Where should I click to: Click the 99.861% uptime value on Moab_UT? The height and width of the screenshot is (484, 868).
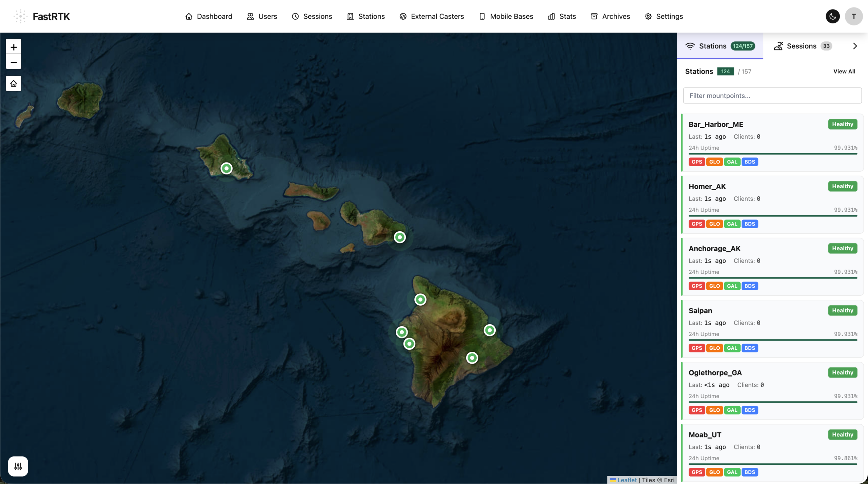[x=846, y=459]
